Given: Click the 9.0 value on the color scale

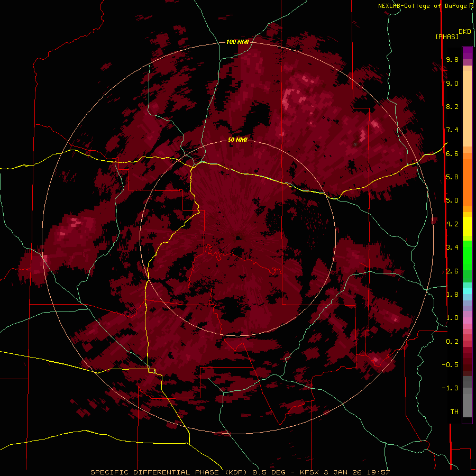Looking at the screenshot, I should coord(452,83).
